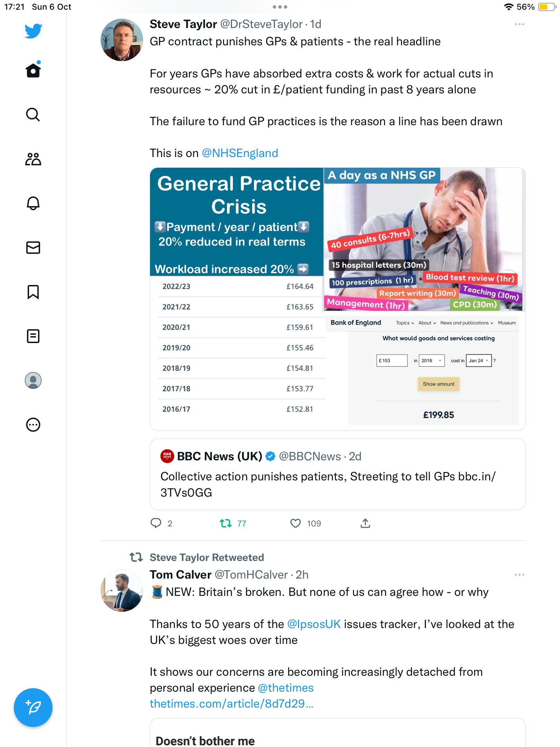Open Profile avatar icon in sidebar

click(x=33, y=380)
